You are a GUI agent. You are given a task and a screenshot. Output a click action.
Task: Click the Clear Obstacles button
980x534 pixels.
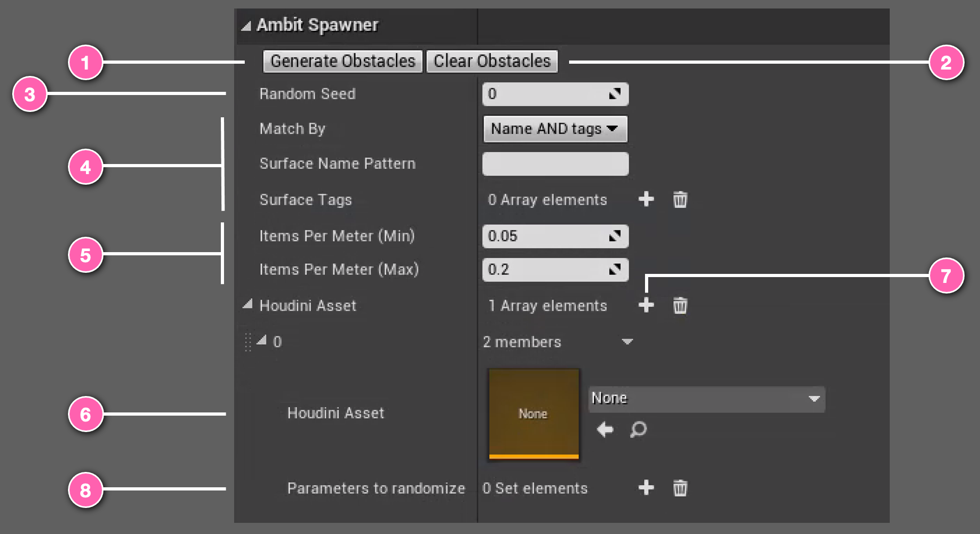492,61
